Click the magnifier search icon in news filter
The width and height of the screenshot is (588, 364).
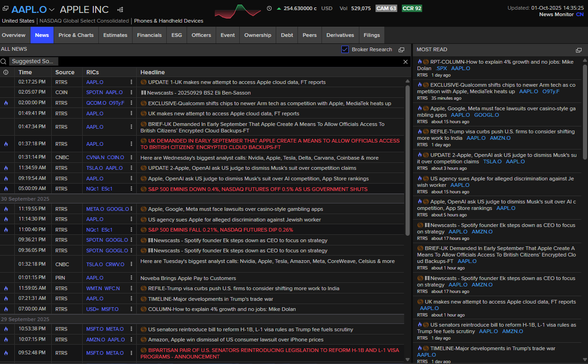(x=4, y=61)
